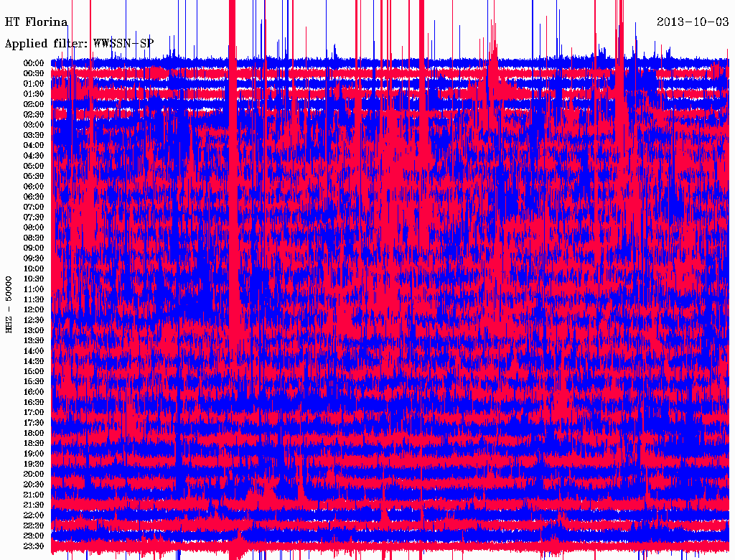
Task: Select the 00:00 time label
Action: click(34, 63)
